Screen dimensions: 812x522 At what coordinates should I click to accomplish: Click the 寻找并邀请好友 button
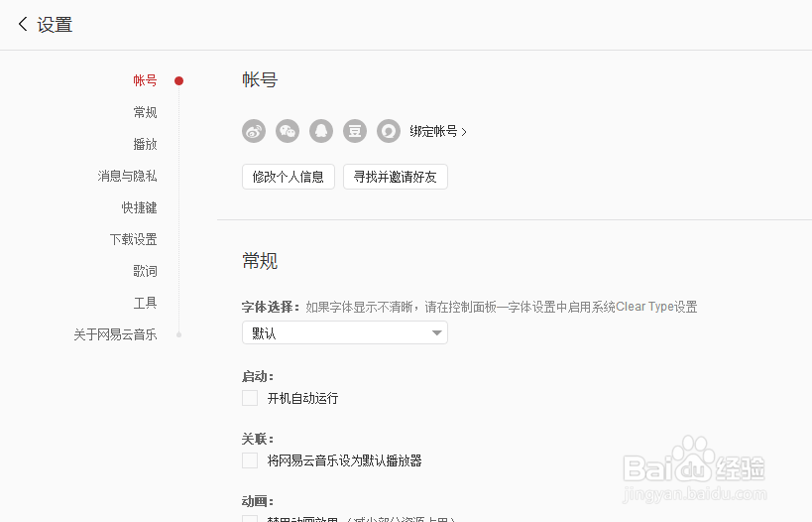[x=396, y=177]
